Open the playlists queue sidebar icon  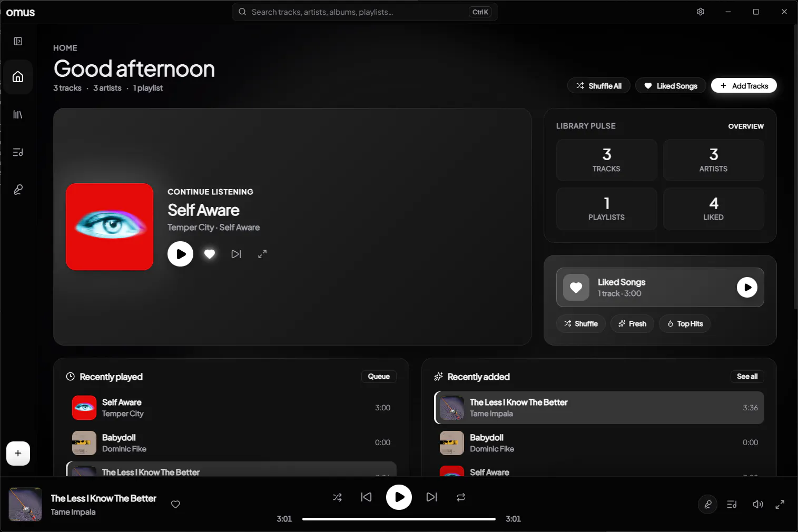[x=18, y=152]
